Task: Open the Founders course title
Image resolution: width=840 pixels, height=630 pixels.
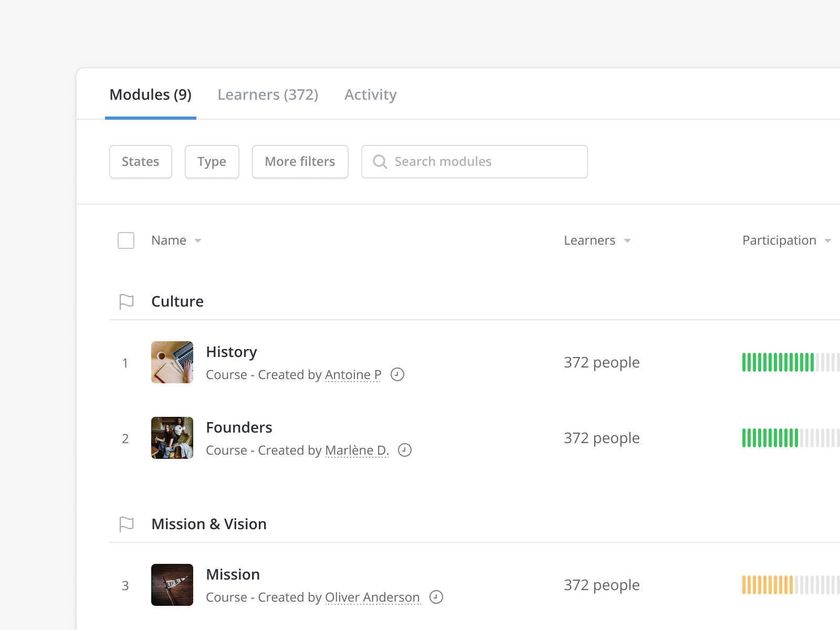Action: 239,427
